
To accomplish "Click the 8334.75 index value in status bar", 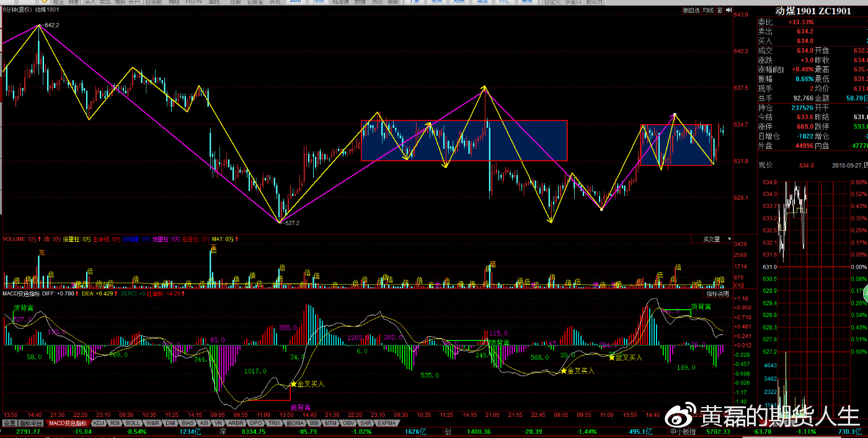I will point(253,431).
